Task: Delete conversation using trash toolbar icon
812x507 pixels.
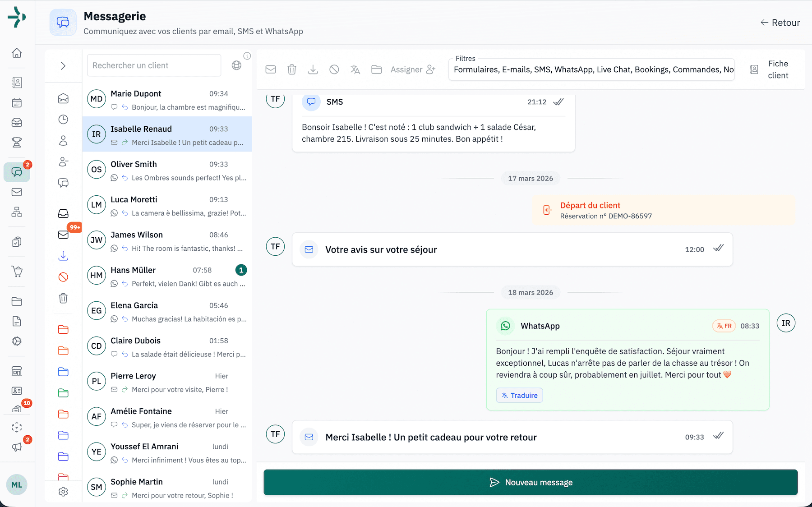Action: (x=292, y=69)
